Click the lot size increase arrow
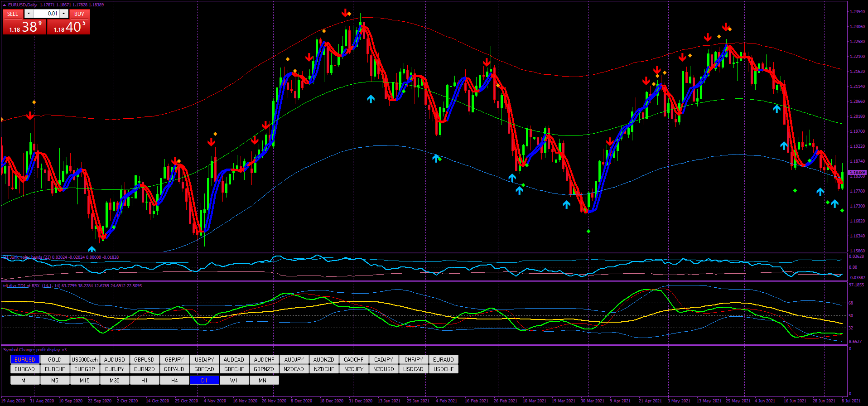The image size is (868, 406). click(64, 14)
